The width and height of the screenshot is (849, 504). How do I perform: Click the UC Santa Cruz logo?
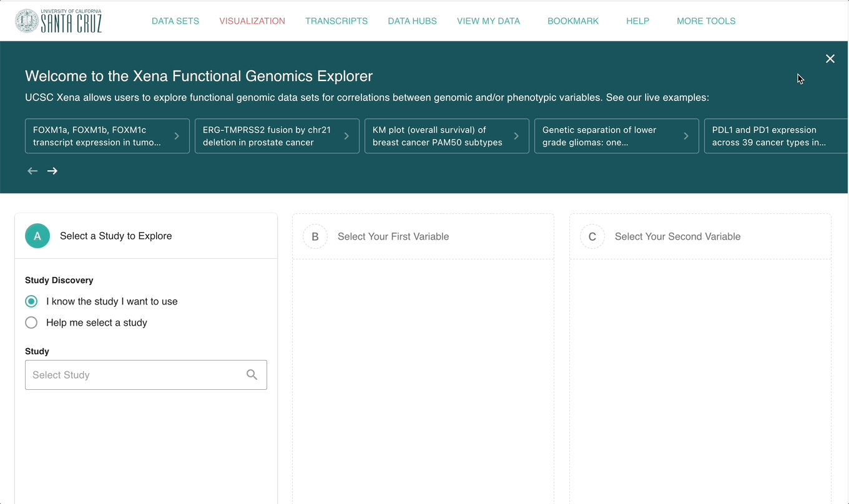58,21
